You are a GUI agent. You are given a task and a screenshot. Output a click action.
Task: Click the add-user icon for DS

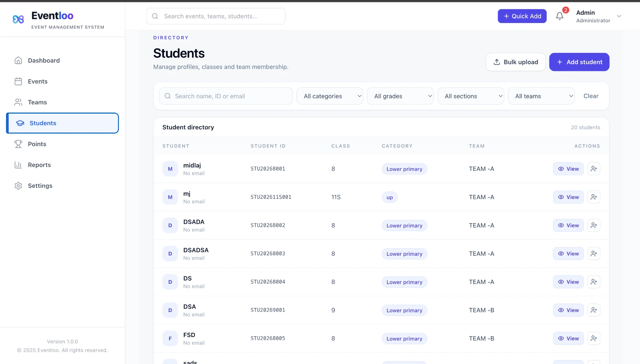pyautogui.click(x=594, y=282)
